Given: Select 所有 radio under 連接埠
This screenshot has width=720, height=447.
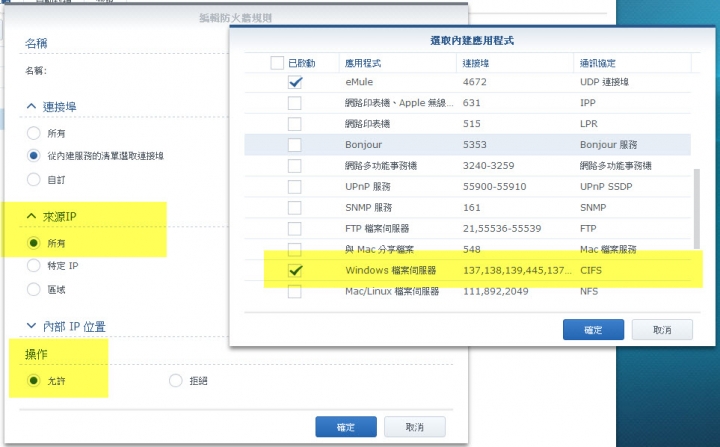Looking at the screenshot, I should click(34, 133).
